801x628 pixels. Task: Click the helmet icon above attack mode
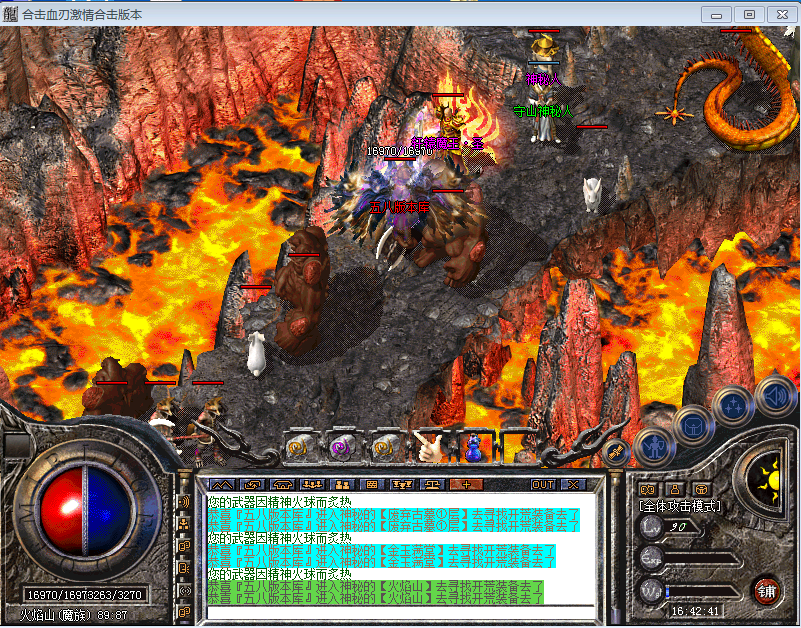coord(702,489)
